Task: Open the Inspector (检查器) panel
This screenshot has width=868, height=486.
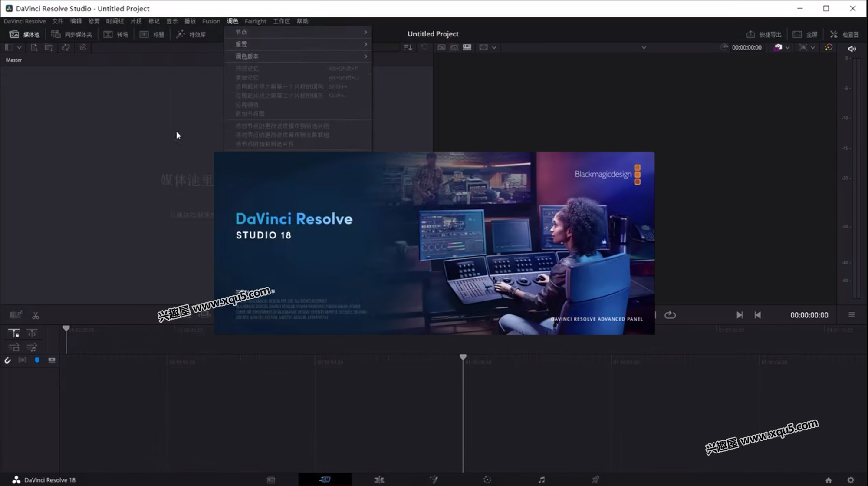Action: coord(845,34)
